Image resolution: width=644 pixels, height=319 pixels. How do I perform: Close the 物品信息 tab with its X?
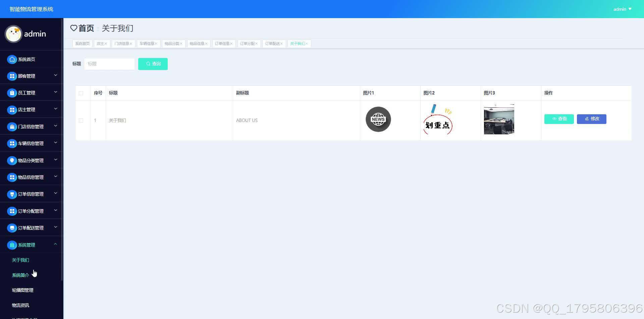coord(206,44)
